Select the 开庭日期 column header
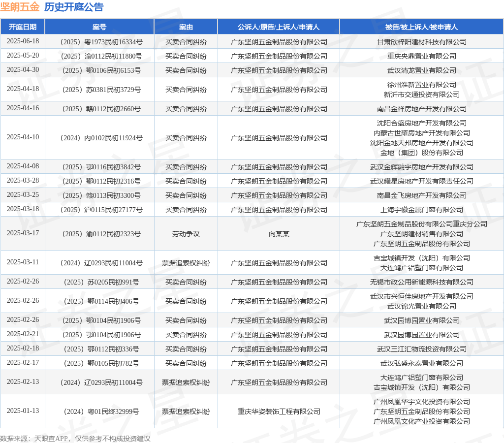The image size is (504, 443). [x=23, y=27]
